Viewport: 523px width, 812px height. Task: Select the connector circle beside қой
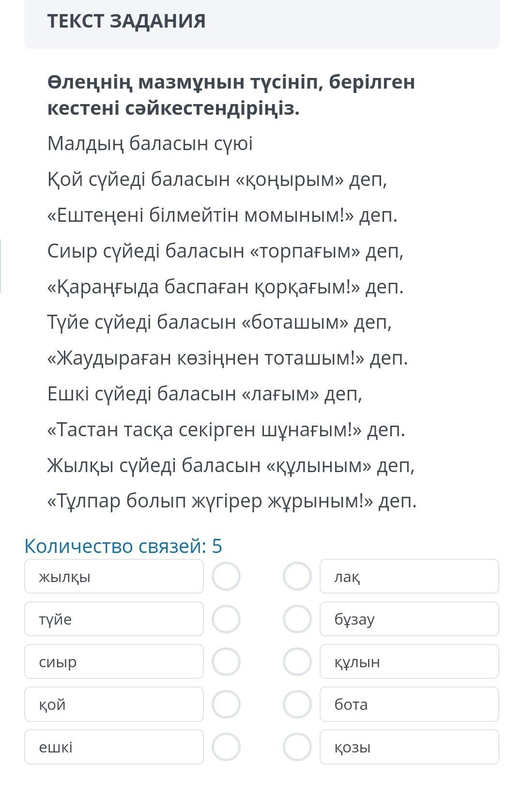pyautogui.click(x=226, y=704)
